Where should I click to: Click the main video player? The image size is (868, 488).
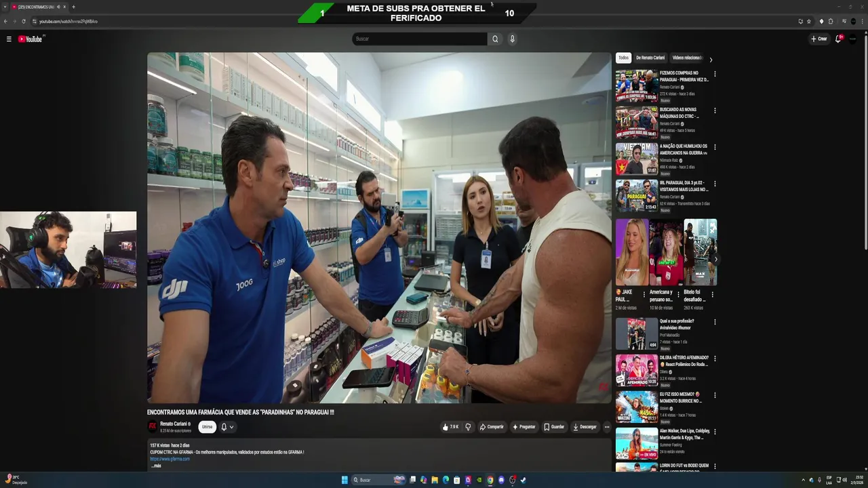tap(379, 228)
